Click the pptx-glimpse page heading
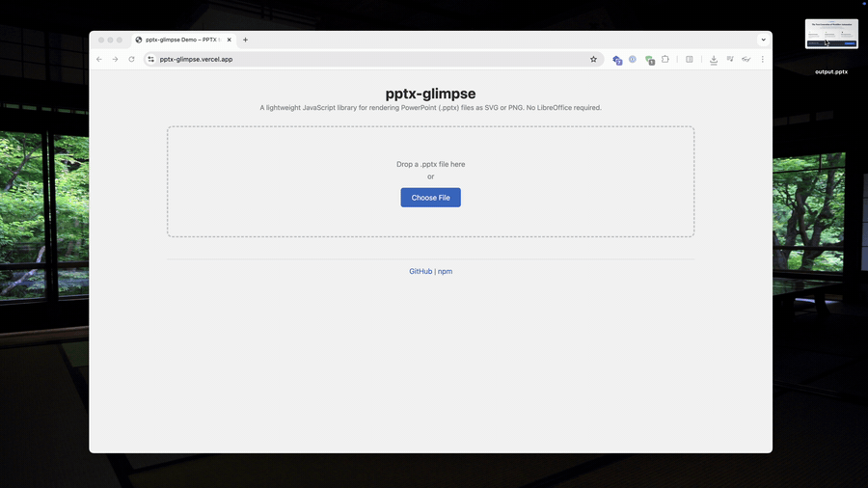 point(430,94)
